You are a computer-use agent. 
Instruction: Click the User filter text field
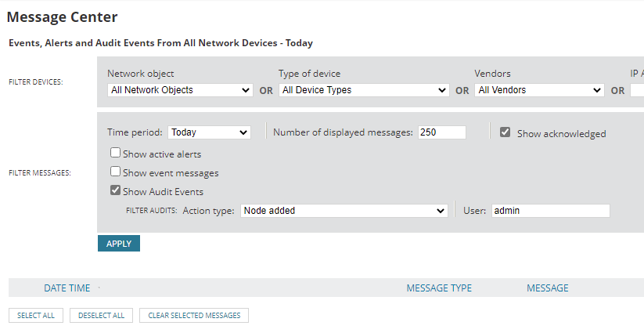[550, 211]
